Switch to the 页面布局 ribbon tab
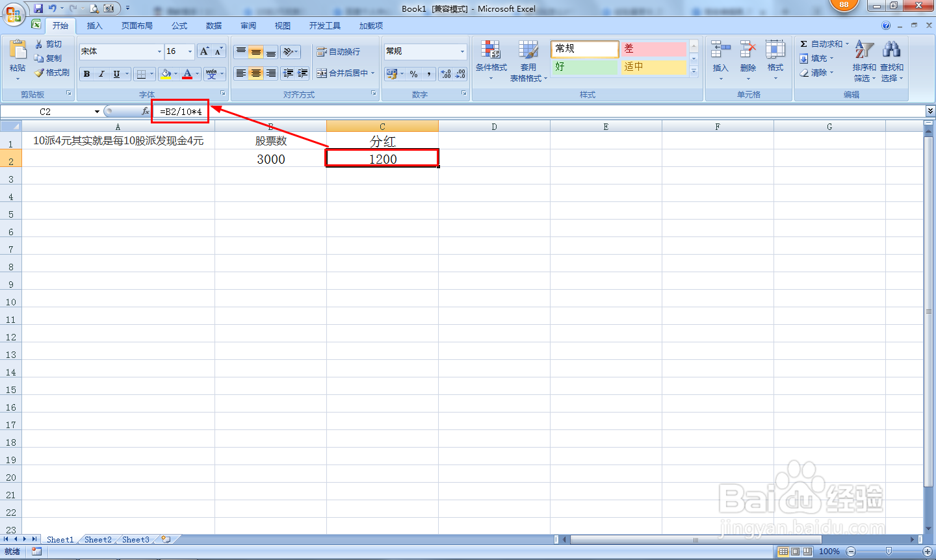 137,25
